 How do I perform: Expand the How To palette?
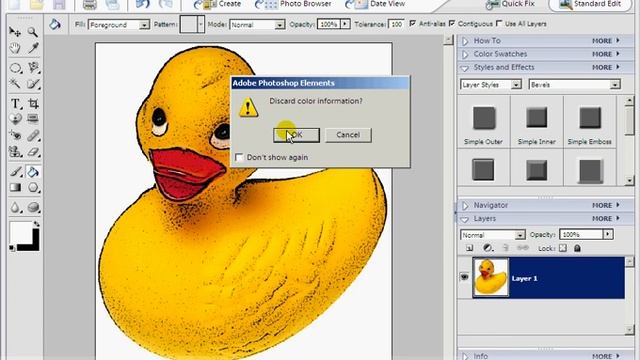[465, 41]
